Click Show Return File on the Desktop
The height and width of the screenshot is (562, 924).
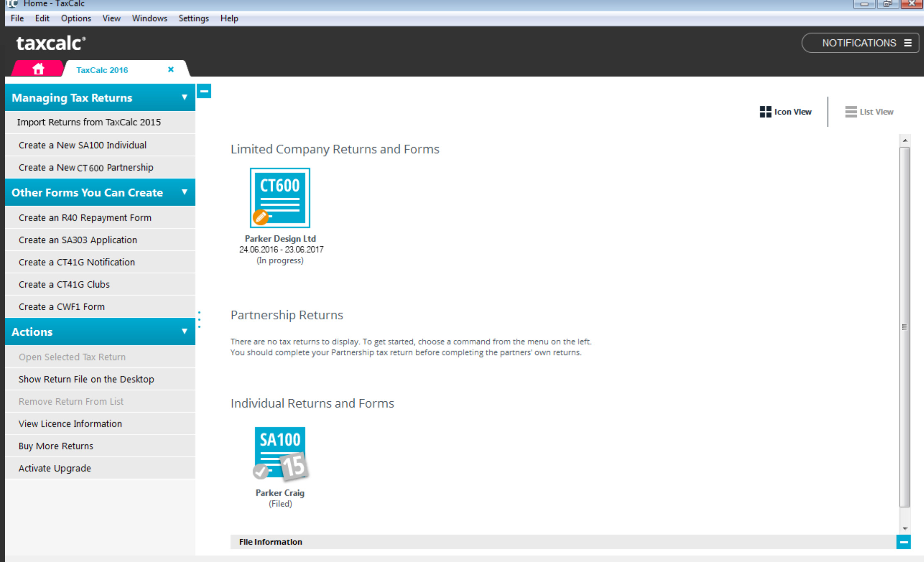click(x=100, y=379)
